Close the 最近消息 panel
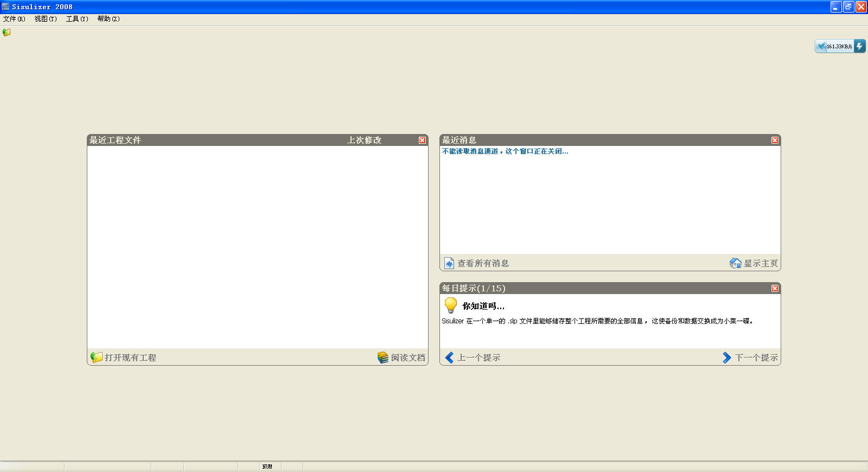The image size is (868, 472). click(x=775, y=140)
